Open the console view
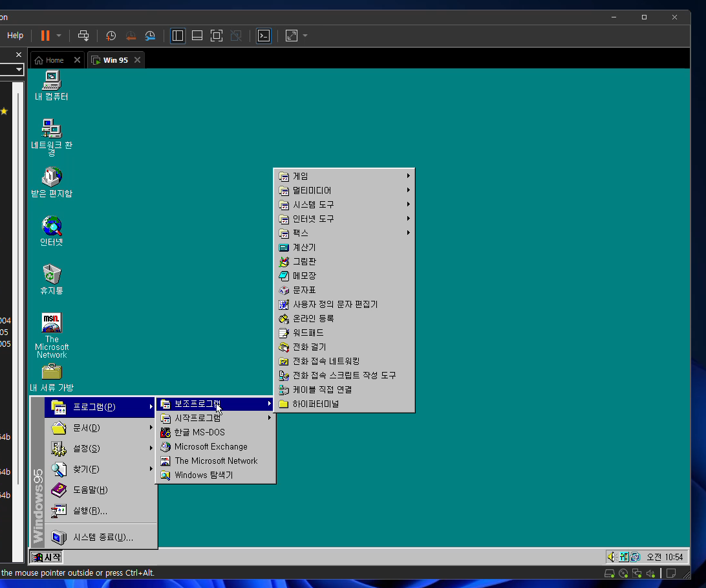Image resolution: width=706 pixels, height=588 pixels. pos(264,36)
